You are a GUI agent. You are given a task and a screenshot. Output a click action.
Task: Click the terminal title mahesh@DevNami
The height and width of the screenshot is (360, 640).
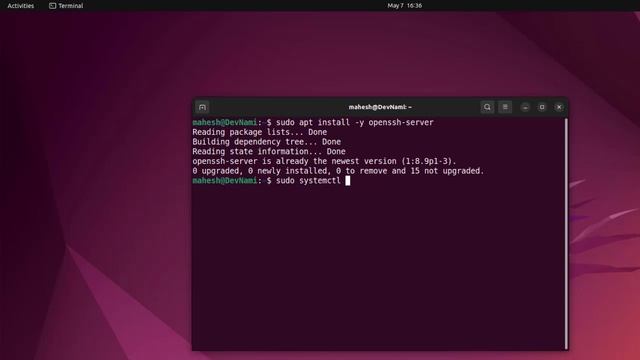pos(380,107)
